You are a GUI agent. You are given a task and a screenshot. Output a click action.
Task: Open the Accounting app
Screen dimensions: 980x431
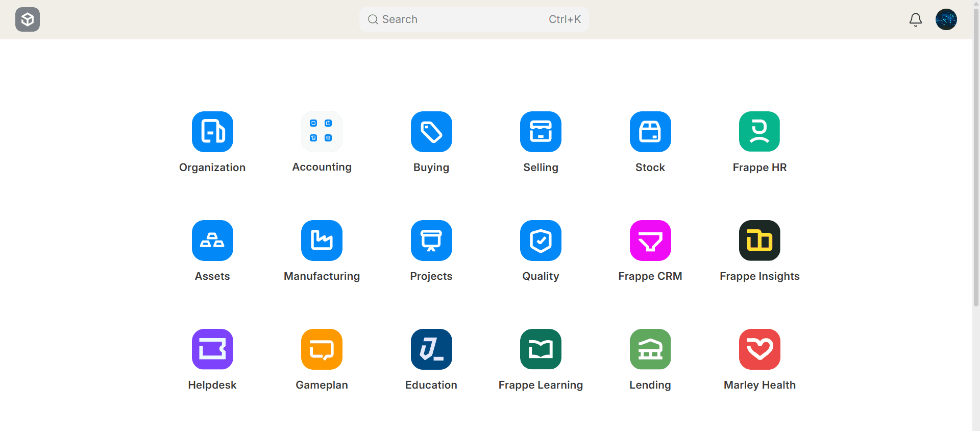coord(322,132)
